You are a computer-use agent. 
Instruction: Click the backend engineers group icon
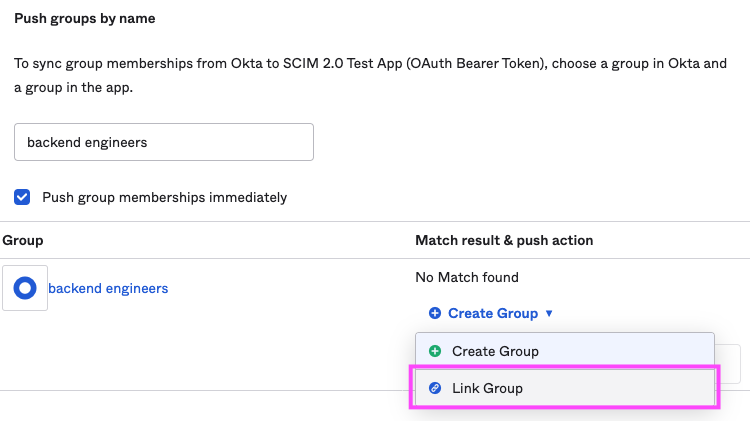click(x=25, y=288)
